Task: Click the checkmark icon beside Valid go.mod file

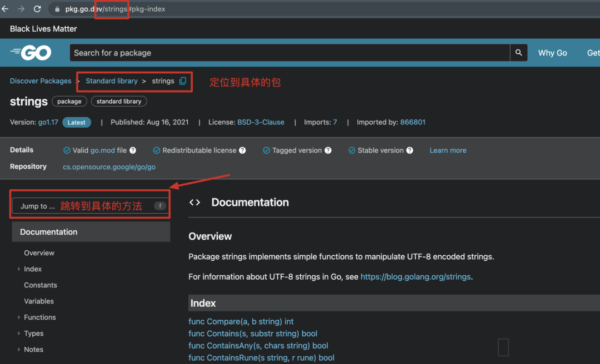Action: pos(67,150)
